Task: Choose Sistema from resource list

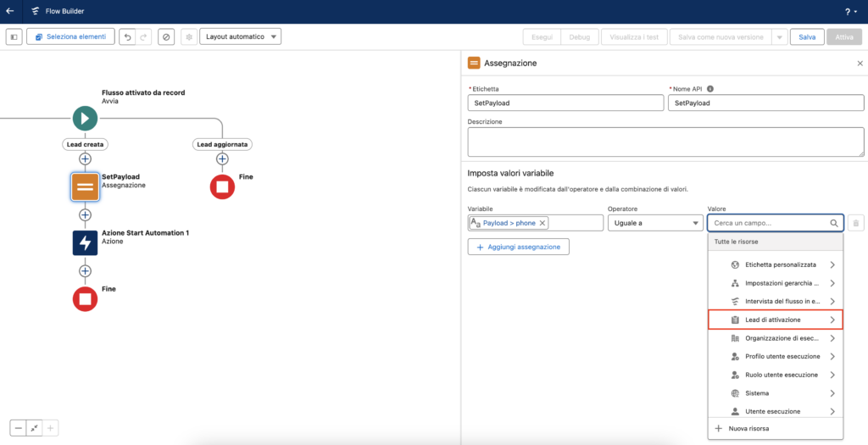Action: [776, 393]
